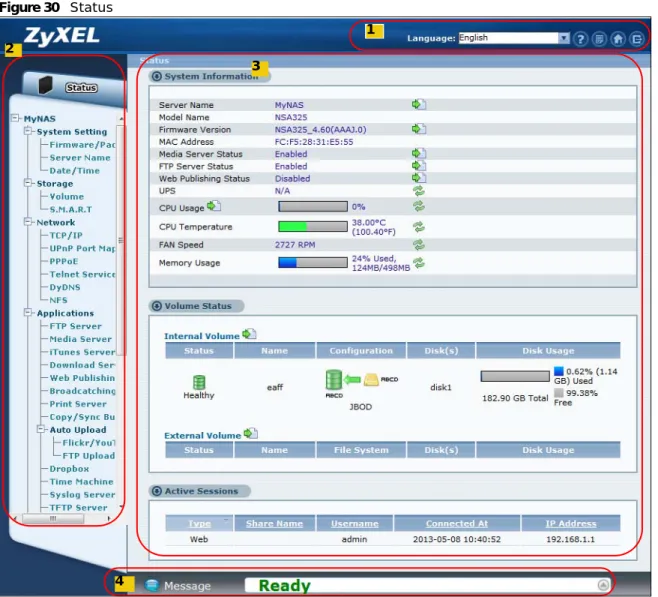
Task: Click the edit icon beside Server Name
Action: [419, 104]
